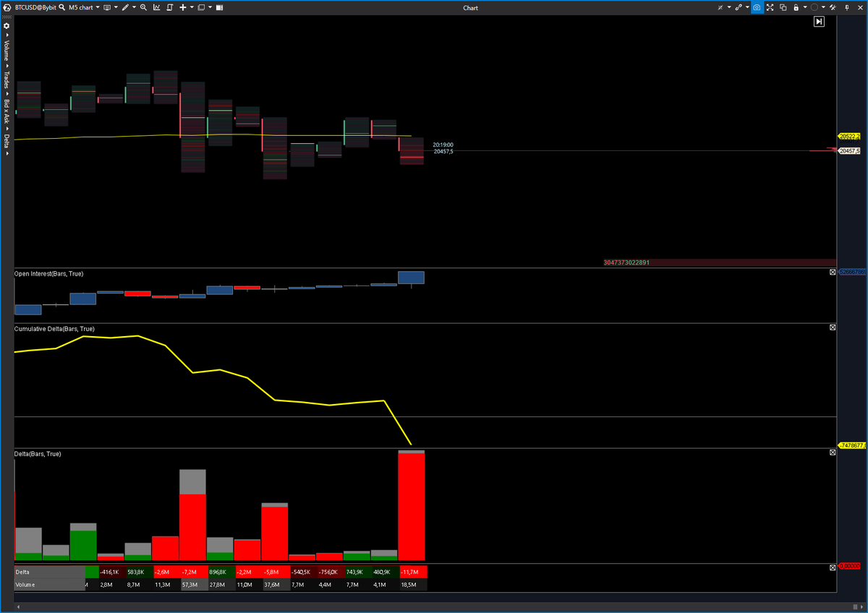The height and width of the screenshot is (613, 868).
Task: Click the zoom magnifier tool
Action: pyautogui.click(x=143, y=7)
